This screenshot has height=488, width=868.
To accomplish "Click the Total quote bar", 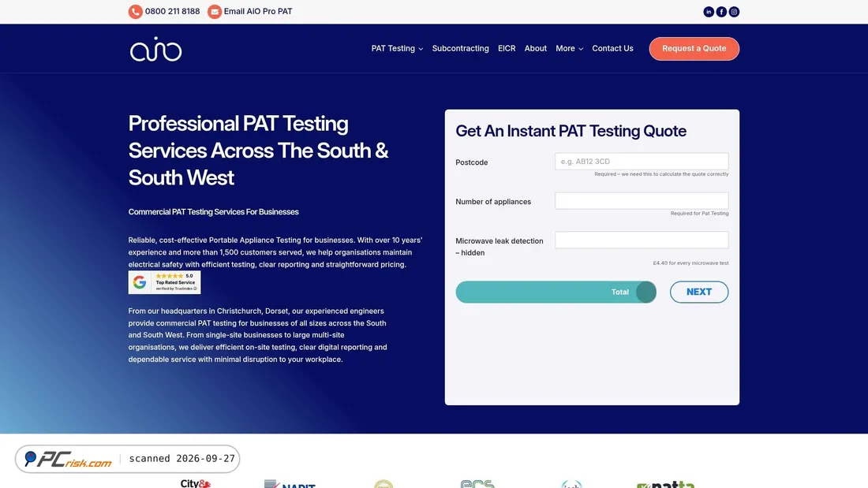I will 556,292.
